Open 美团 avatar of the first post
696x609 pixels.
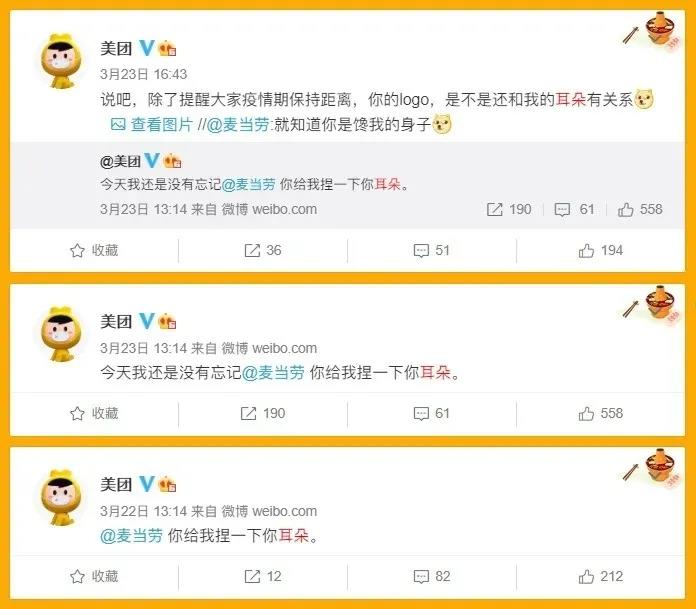click(62, 61)
